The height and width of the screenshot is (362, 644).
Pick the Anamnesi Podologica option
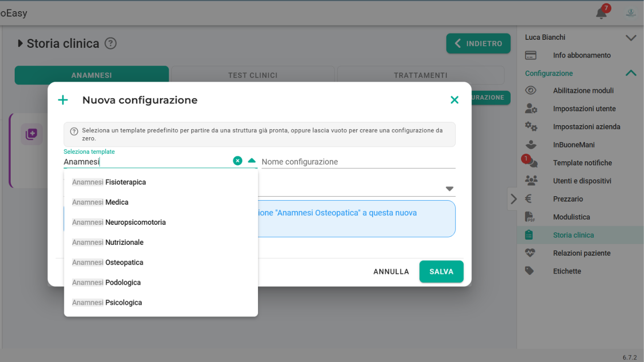tap(161, 283)
